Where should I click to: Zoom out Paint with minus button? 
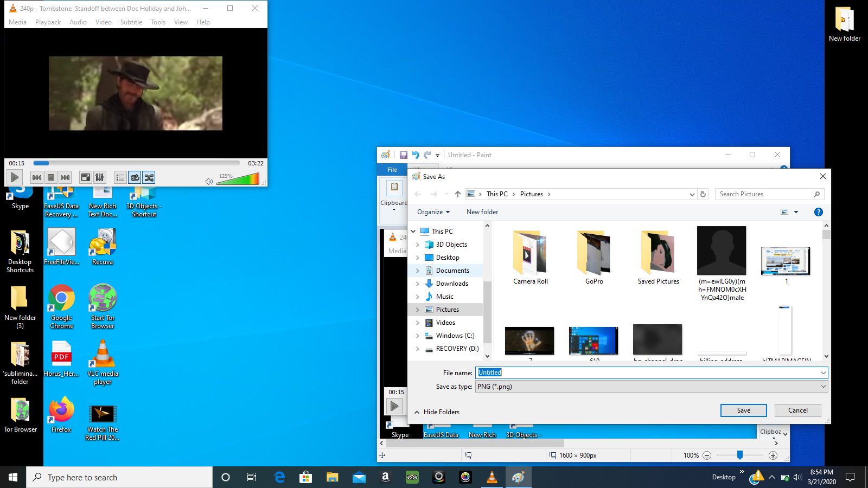pyautogui.click(x=707, y=455)
